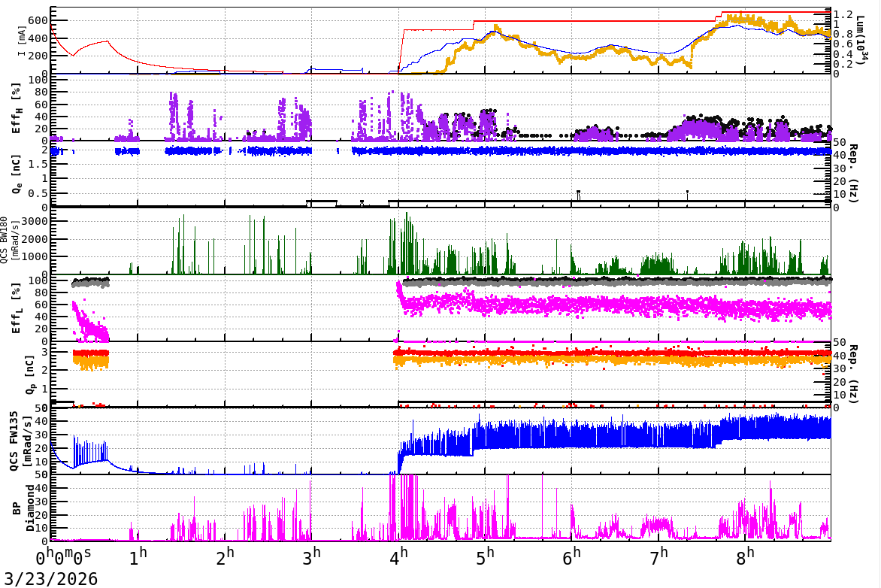
Task: Click the 1h time axis label
Action: pyautogui.click(x=138, y=559)
